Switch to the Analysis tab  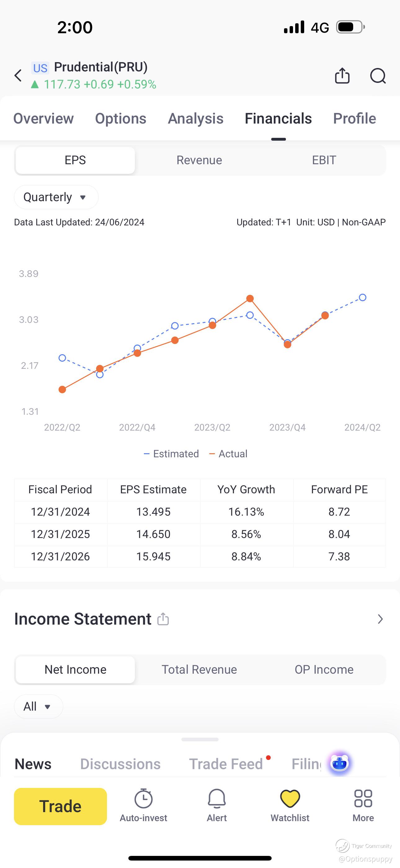[x=196, y=119]
